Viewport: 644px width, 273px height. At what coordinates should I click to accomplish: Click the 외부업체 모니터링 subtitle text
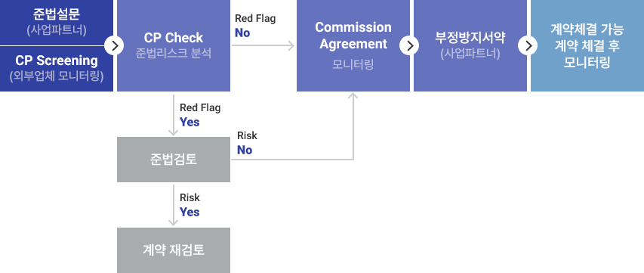(x=57, y=76)
